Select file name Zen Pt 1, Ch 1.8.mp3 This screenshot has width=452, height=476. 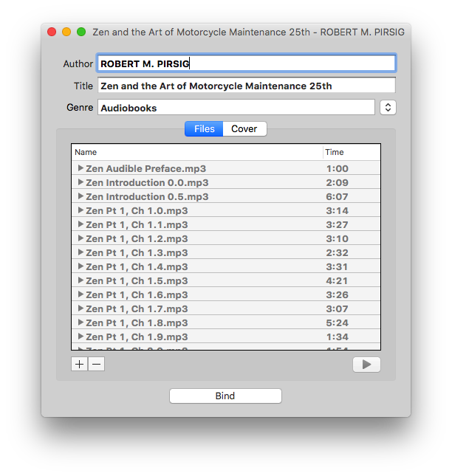coord(137,322)
